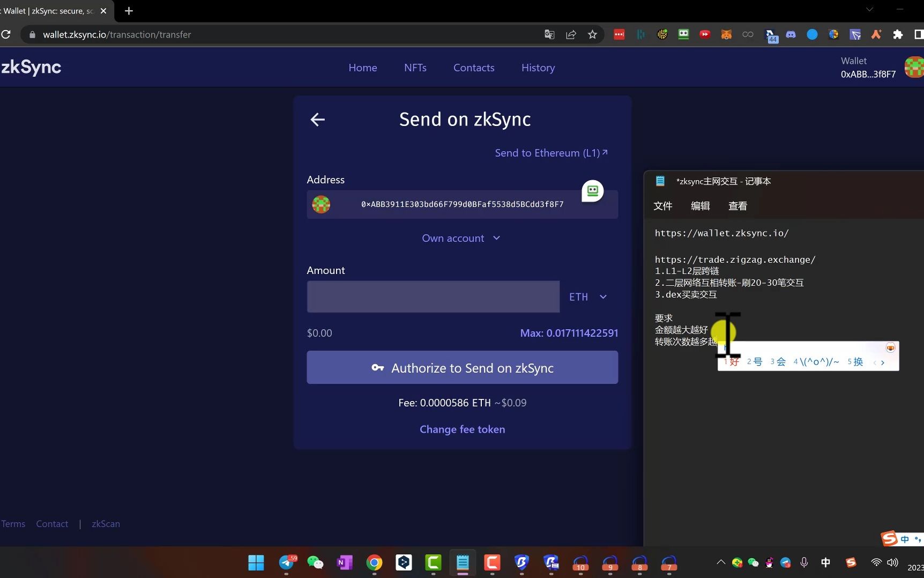Open the Windows Start menu
924x578 pixels.
coord(256,562)
